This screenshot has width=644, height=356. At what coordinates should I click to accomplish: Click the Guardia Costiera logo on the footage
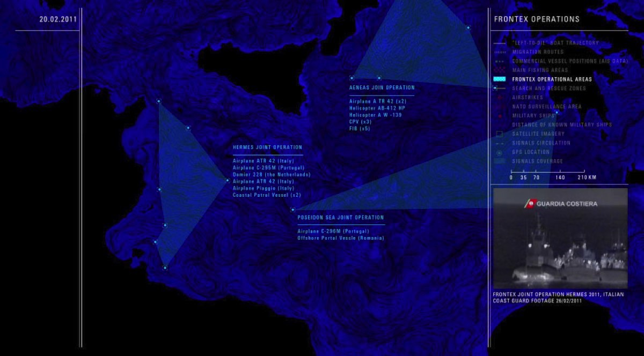(560, 204)
